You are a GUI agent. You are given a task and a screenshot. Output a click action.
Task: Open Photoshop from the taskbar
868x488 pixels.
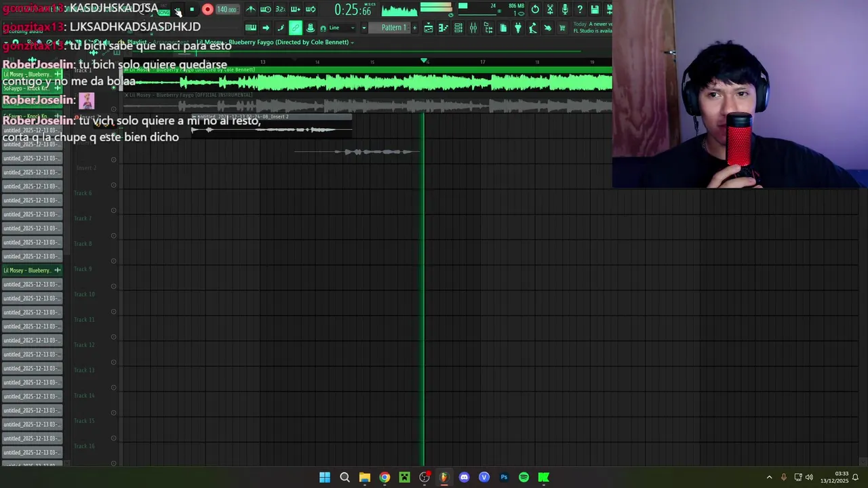504,477
